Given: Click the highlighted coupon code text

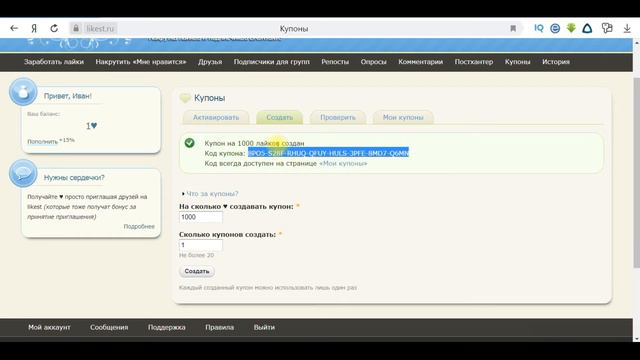Looking at the screenshot, I should tap(328, 153).
